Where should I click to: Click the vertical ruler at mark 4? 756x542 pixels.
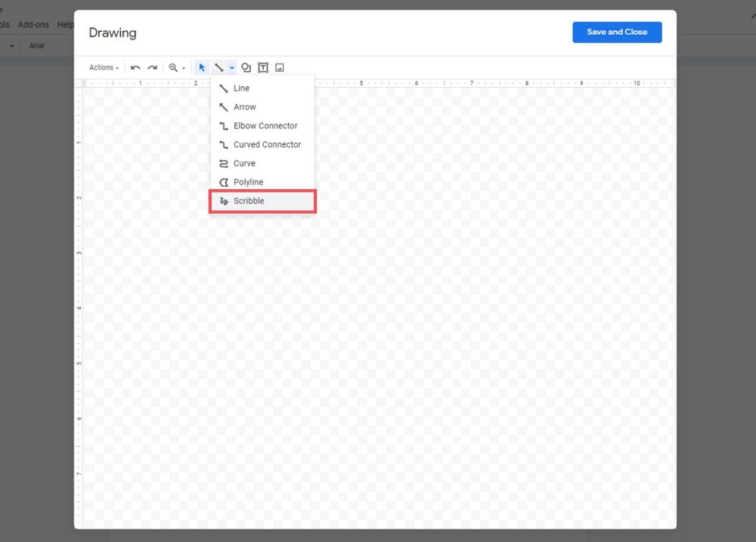click(x=79, y=308)
